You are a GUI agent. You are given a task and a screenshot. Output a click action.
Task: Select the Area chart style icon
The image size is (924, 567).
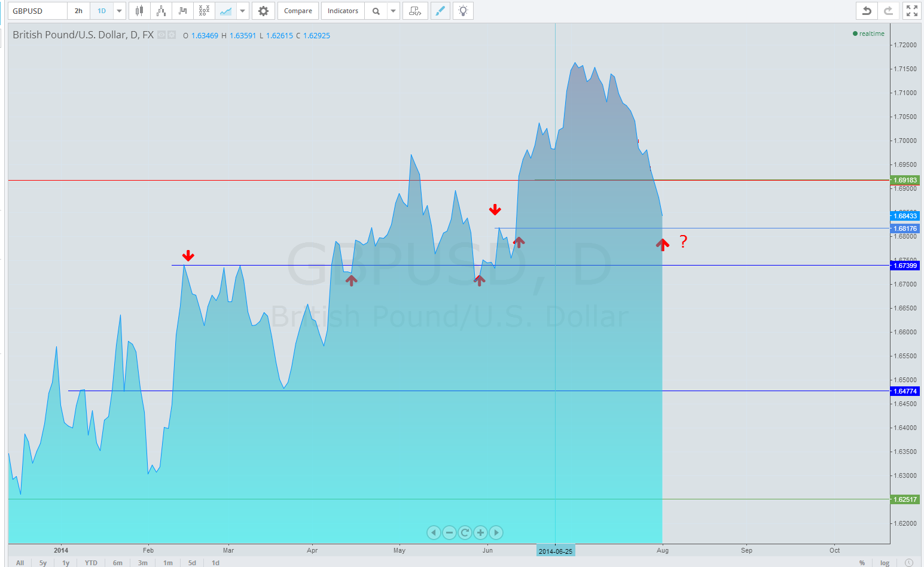(225, 11)
